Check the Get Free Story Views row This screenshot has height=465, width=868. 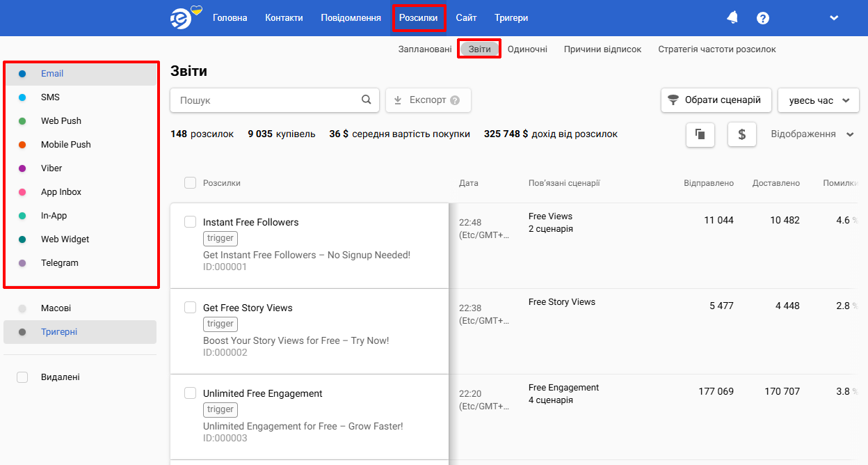coord(190,308)
